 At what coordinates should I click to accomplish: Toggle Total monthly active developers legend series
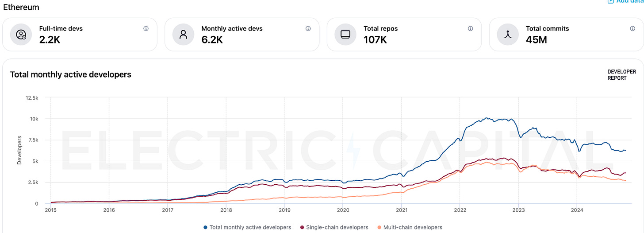pos(250,227)
